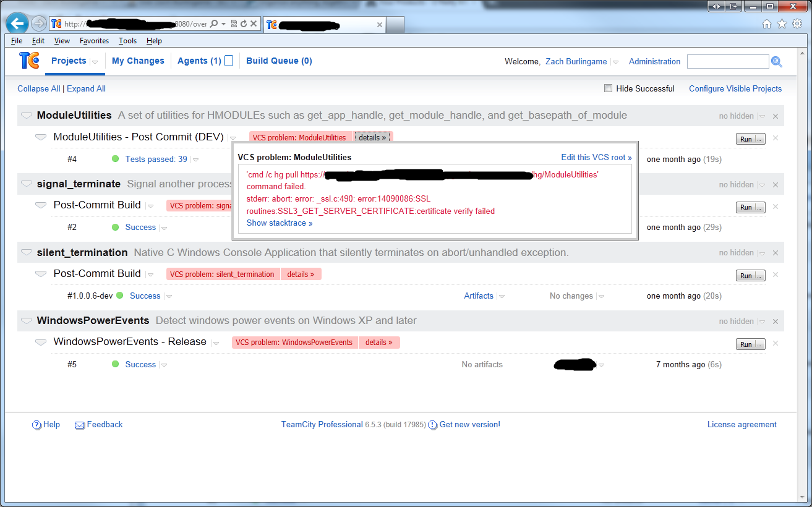The height and width of the screenshot is (507, 812).
Task: Open the empty new tab button
Action: click(395, 25)
